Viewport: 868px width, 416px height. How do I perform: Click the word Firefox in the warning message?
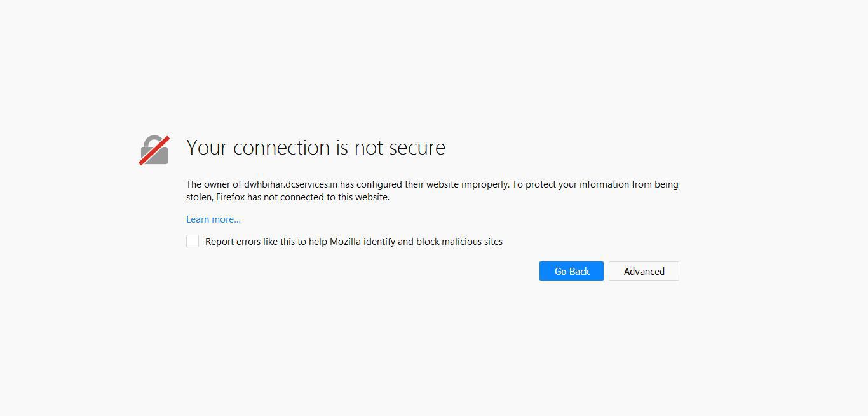point(230,197)
